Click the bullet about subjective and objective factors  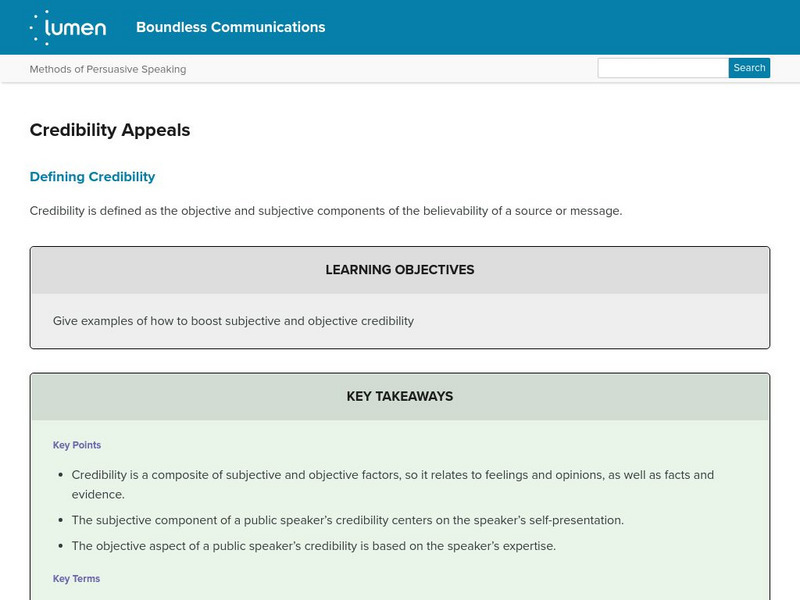pyautogui.click(x=393, y=475)
